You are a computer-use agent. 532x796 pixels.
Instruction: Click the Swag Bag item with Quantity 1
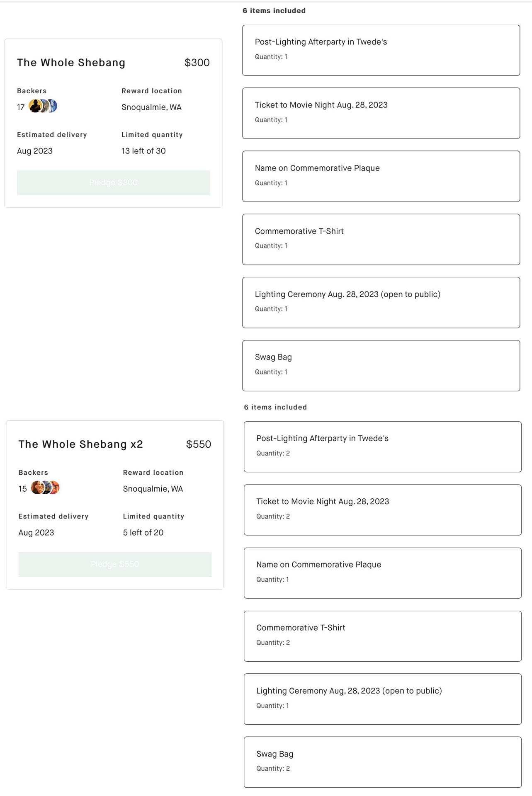(x=381, y=366)
